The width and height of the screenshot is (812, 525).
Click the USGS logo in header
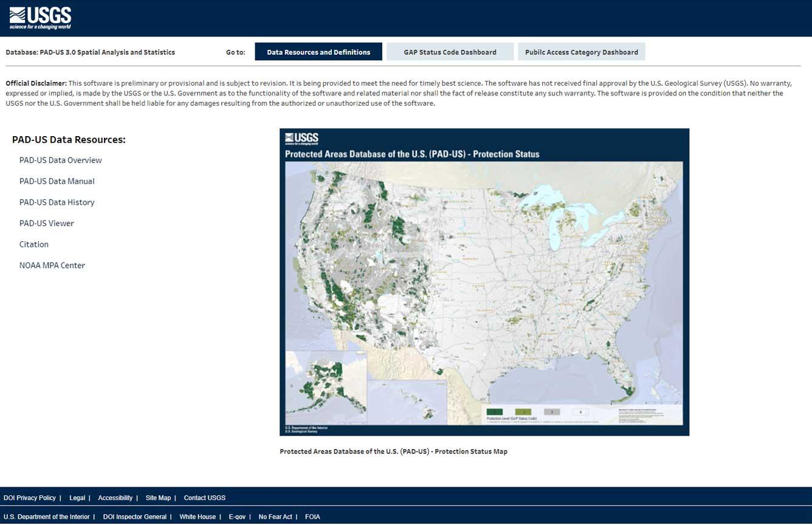click(40, 18)
